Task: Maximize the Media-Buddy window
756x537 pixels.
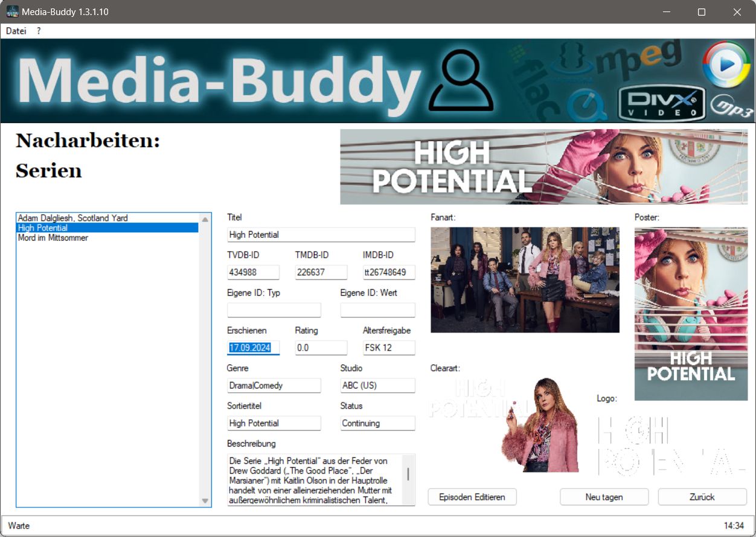Action: point(702,12)
